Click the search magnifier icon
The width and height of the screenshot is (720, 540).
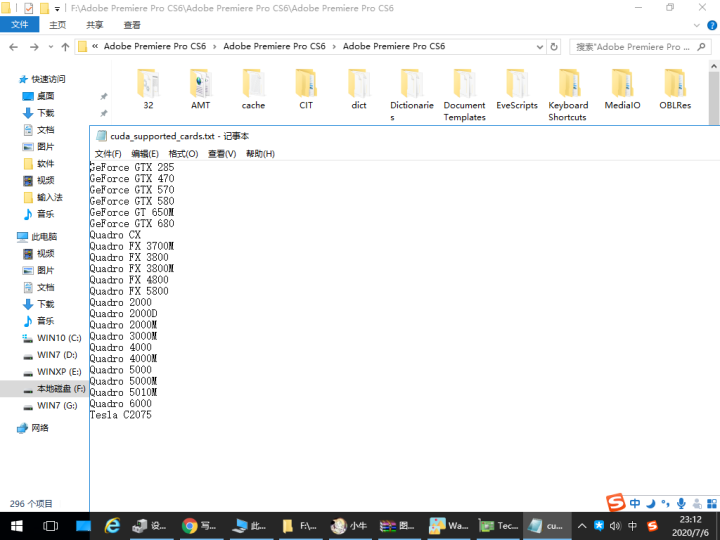[x=701, y=47]
